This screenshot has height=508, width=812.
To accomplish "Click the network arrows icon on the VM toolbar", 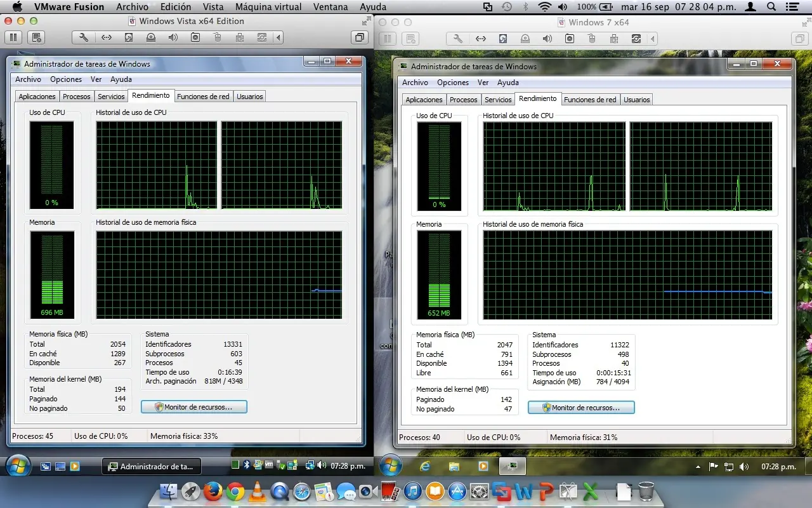I will [x=107, y=37].
